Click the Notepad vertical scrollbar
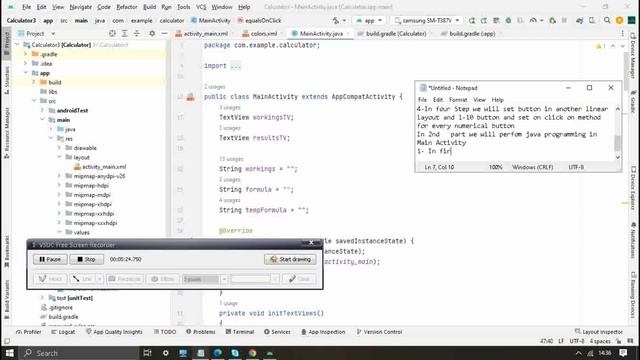 point(618,133)
